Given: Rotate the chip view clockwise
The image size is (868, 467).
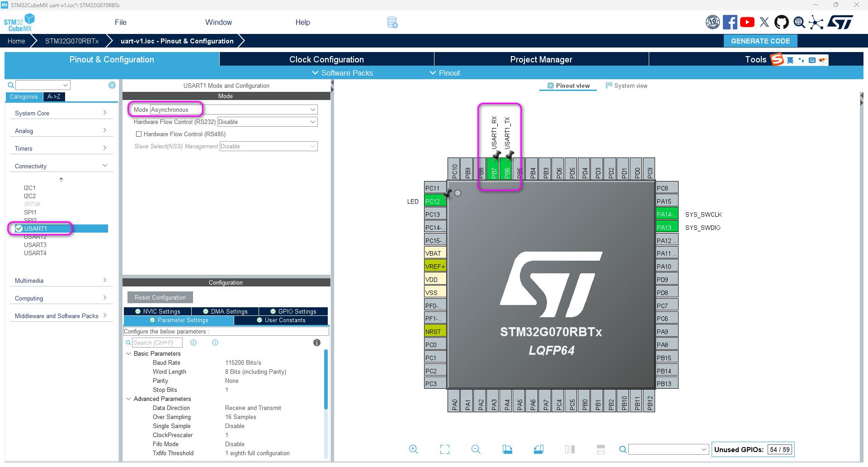Looking at the screenshot, I should [507, 449].
